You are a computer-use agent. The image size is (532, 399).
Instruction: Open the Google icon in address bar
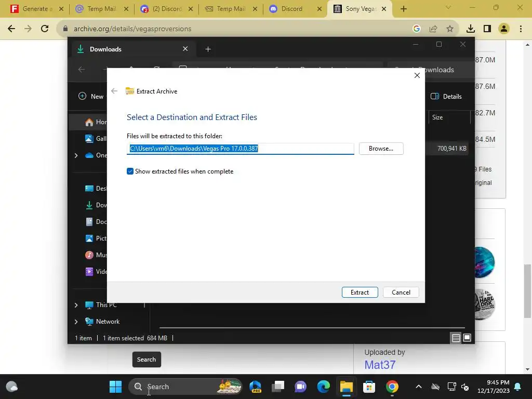pos(417,29)
